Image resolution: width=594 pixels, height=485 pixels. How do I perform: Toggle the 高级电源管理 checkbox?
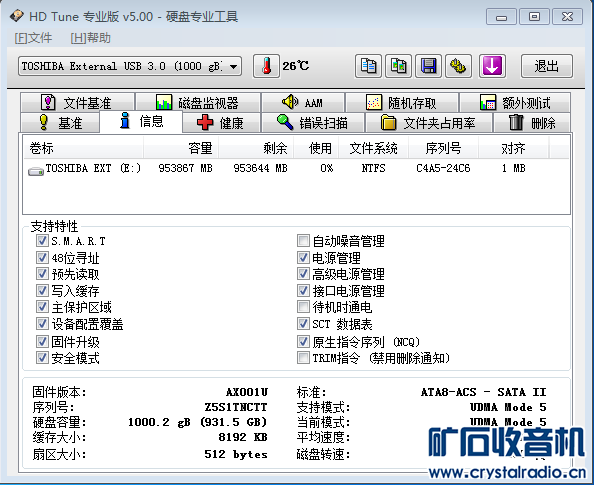point(303,274)
